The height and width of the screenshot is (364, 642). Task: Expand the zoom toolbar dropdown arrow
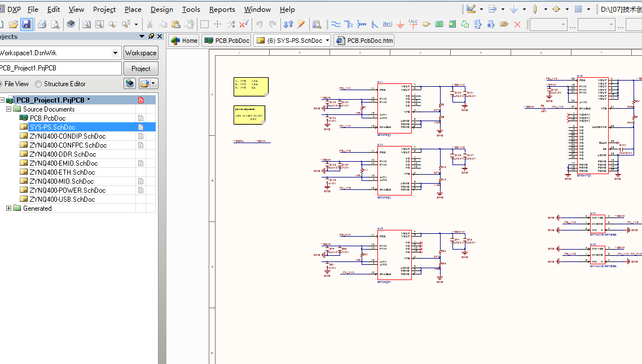tap(137, 25)
